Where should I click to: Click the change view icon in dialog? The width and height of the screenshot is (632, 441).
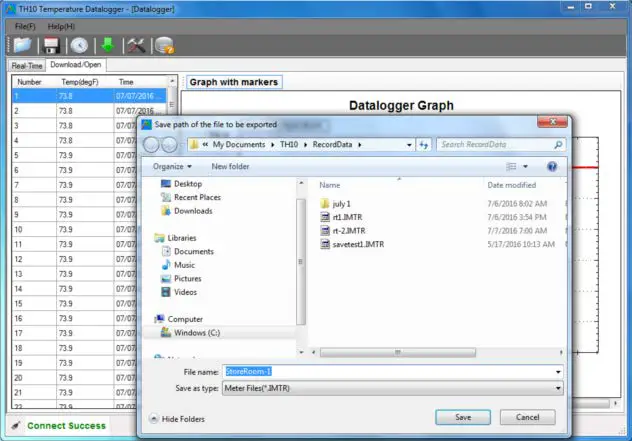coord(511,166)
